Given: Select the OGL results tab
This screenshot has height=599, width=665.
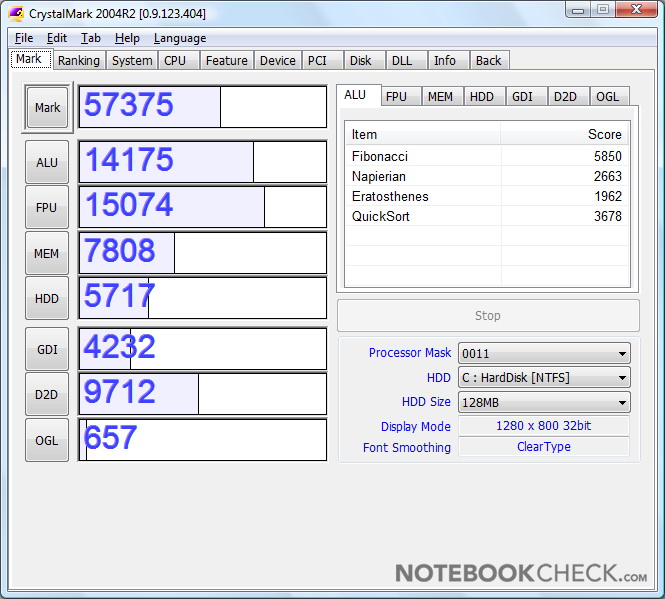Looking at the screenshot, I should click(610, 97).
